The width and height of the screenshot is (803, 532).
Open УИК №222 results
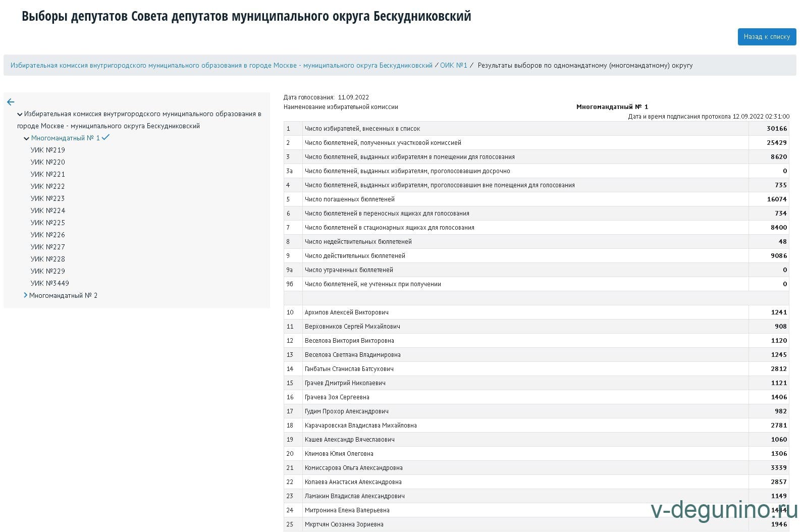(x=47, y=186)
